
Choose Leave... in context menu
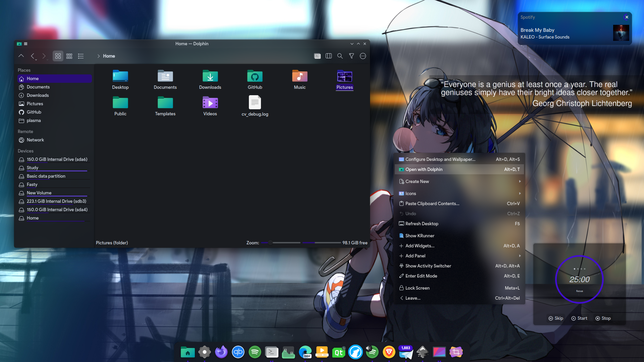[x=459, y=298]
